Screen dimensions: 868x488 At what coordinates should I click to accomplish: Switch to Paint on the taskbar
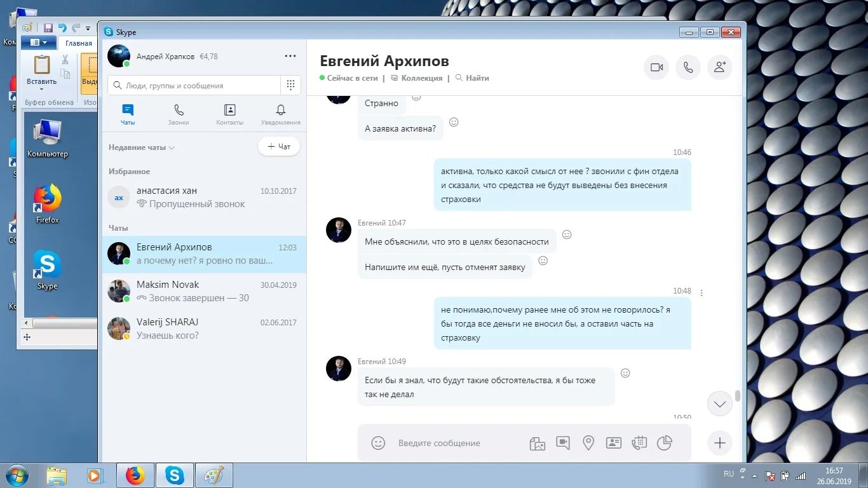[214, 475]
